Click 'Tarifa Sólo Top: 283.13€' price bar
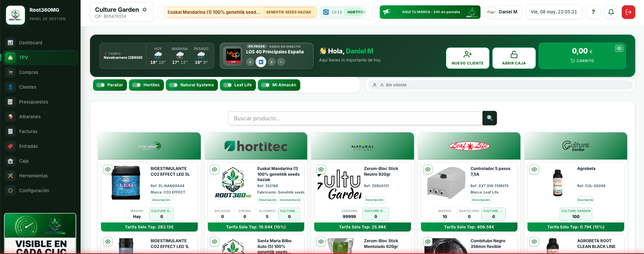This screenshot has height=254, width=644. click(x=149, y=227)
